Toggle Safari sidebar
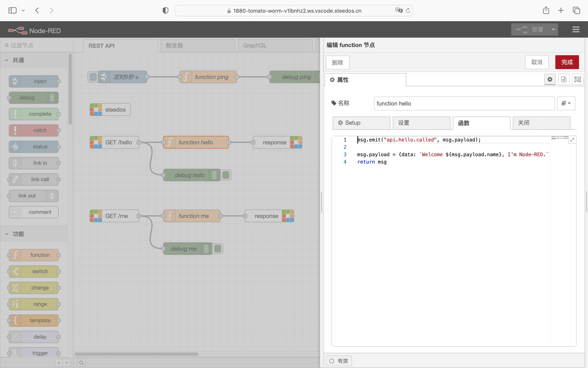The image size is (588, 368). (12, 10)
